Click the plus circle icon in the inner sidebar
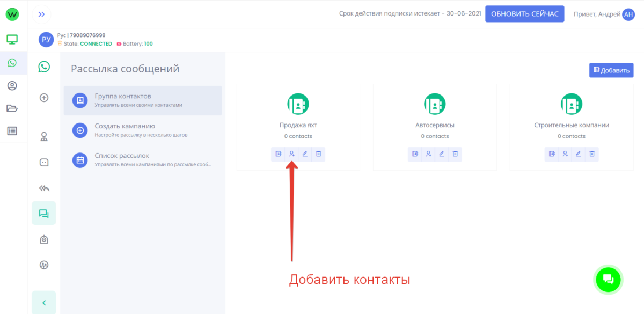The image size is (644, 314). [x=44, y=98]
